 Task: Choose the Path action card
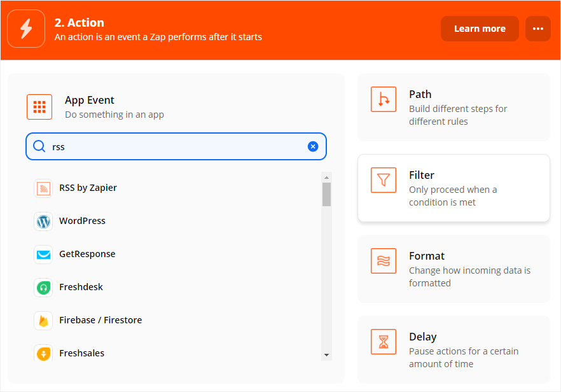point(454,108)
